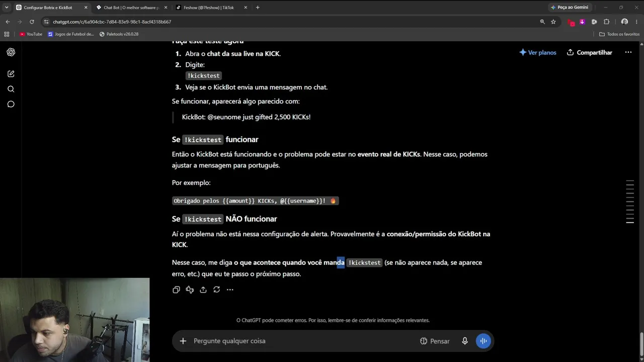Image resolution: width=644 pixels, height=362 pixels.
Task: Start voice mode with the blue waveform button
Action: (x=484, y=341)
